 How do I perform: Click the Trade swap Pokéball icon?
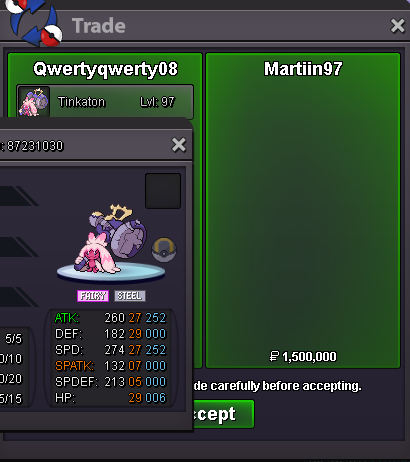point(35,21)
